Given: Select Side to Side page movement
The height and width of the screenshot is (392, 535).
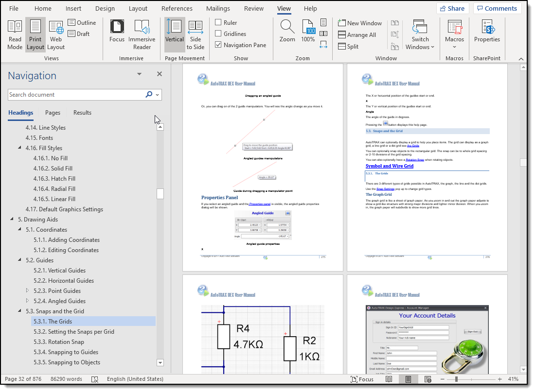Looking at the screenshot, I should point(195,34).
